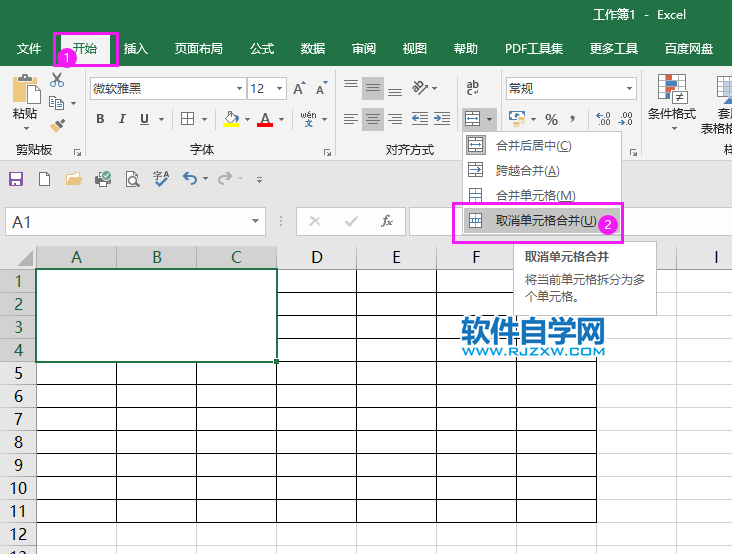Switch to the 公式 tab
The height and width of the screenshot is (554, 732).
(x=261, y=49)
